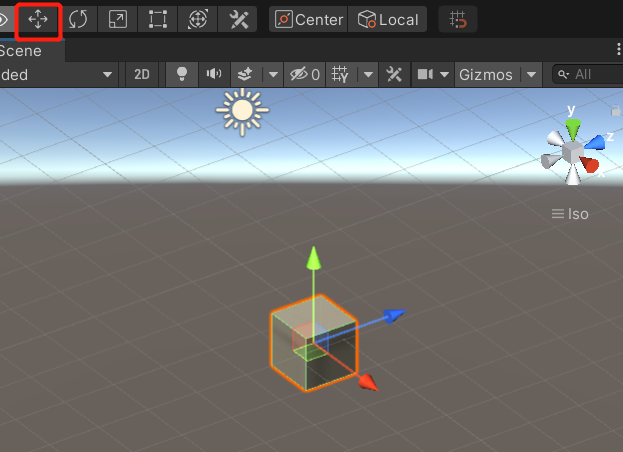Select the View hand tool

[x=4, y=19]
